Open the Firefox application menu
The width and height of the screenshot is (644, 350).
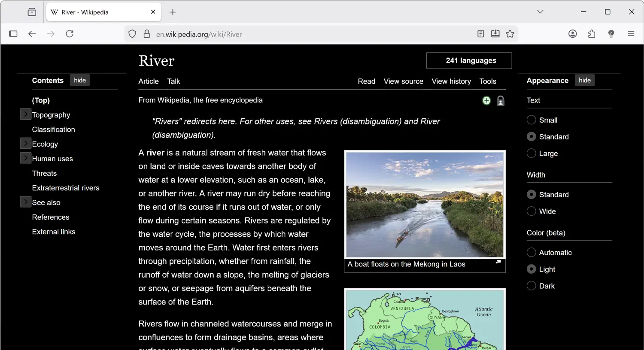(x=631, y=33)
